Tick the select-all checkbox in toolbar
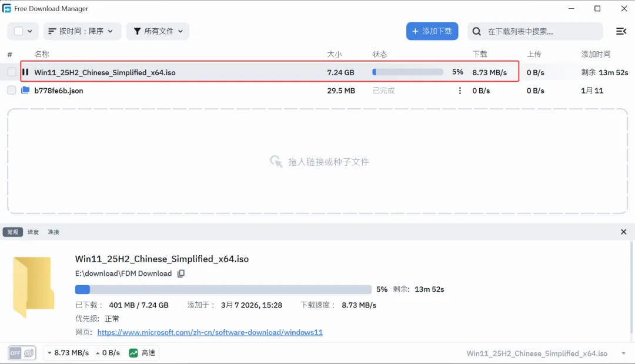Screen dimensions: 635x364 coord(19,31)
